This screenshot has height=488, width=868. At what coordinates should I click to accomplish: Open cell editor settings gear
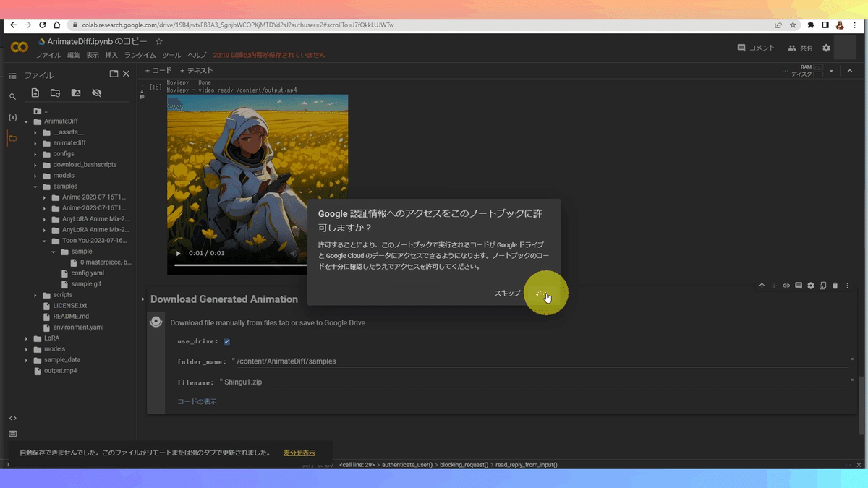click(x=811, y=286)
